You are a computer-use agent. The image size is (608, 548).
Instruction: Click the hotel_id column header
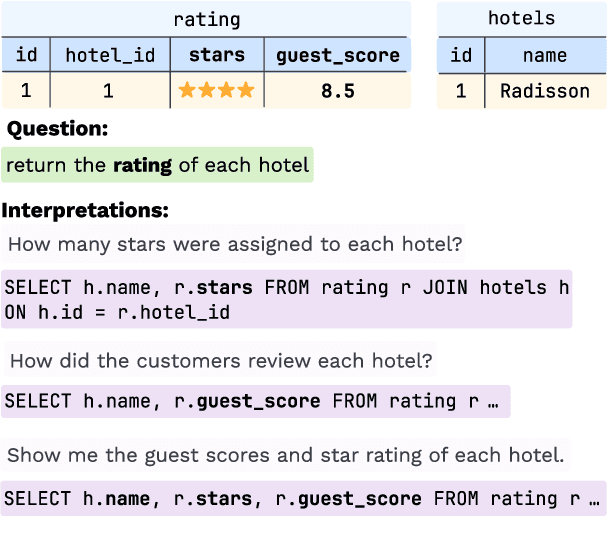[x=110, y=56]
